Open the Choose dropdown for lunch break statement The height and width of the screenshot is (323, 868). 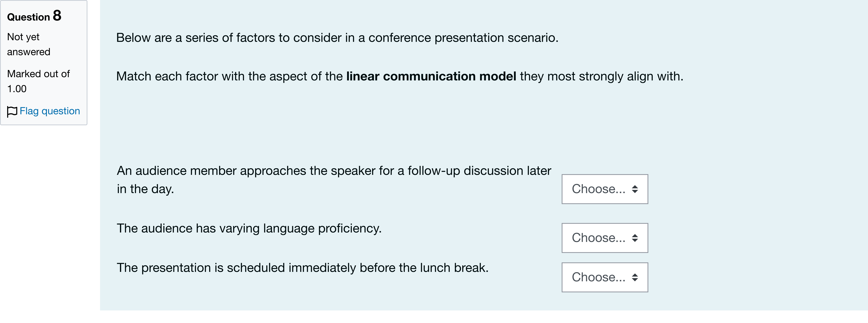[604, 277]
